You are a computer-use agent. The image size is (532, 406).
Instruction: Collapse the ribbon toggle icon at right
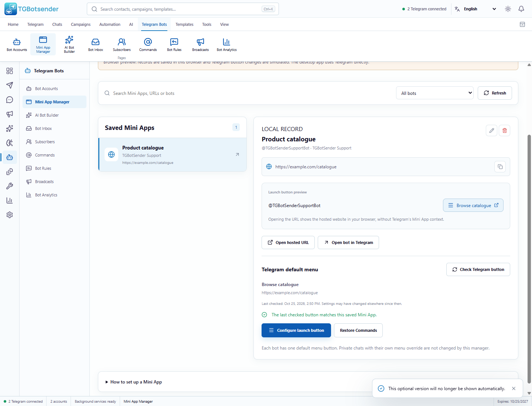pyautogui.click(x=522, y=24)
